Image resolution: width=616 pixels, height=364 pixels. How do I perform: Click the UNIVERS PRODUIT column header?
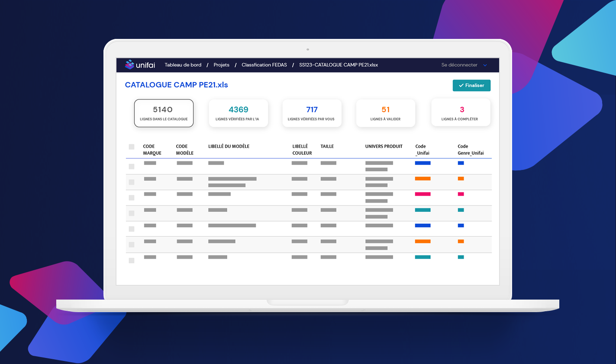pos(384,146)
